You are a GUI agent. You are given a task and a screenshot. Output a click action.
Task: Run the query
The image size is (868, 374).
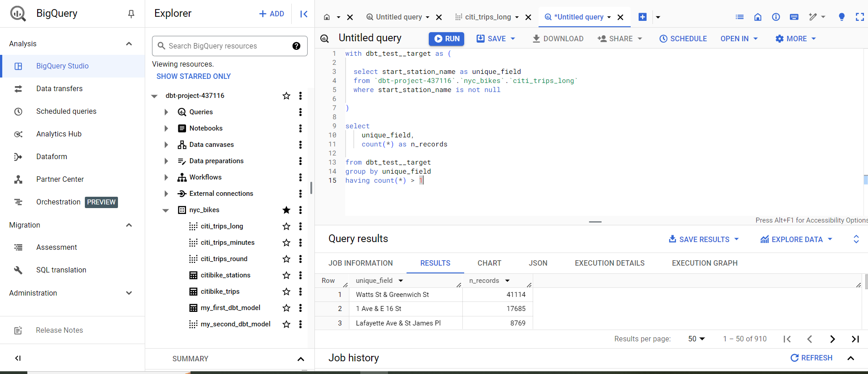446,39
